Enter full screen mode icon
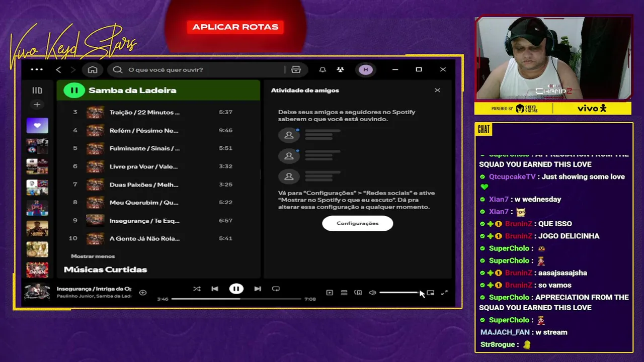 tap(444, 293)
